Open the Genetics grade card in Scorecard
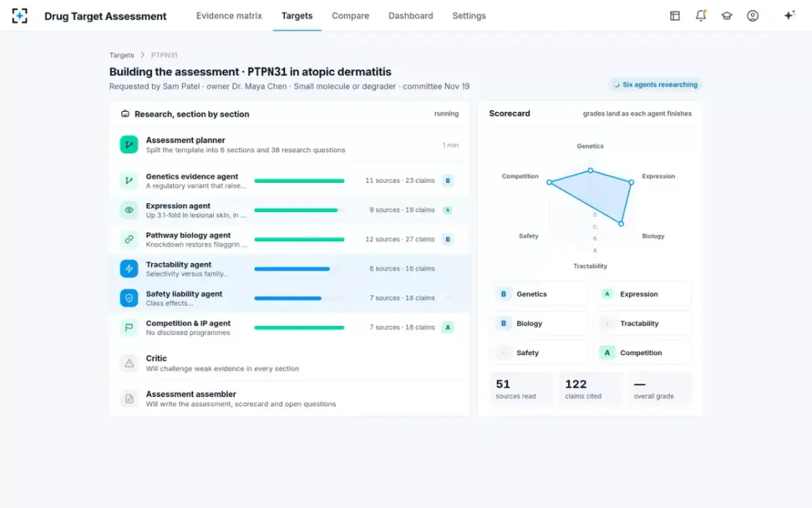The height and width of the screenshot is (508, 812). point(539,294)
